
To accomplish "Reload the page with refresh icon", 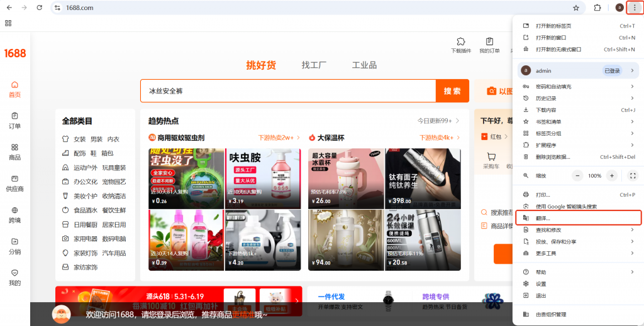I will (40, 8).
